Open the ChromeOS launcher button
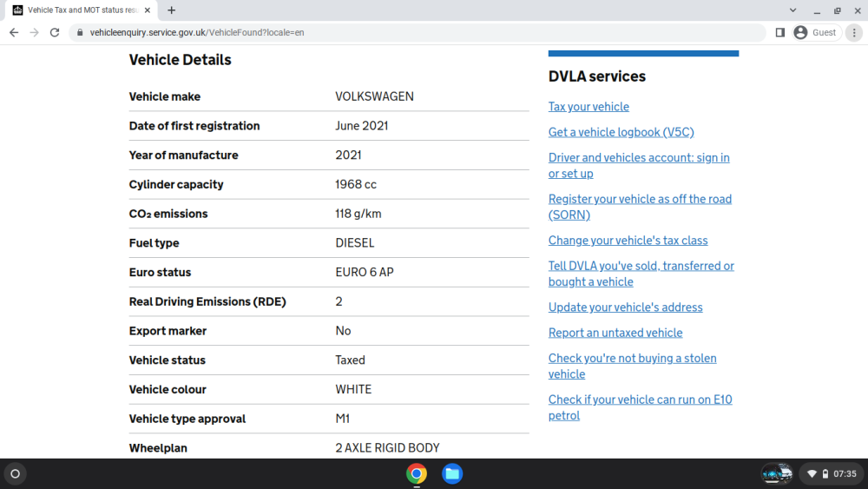Viewport: 868px width, 489px height. [16, 473]
